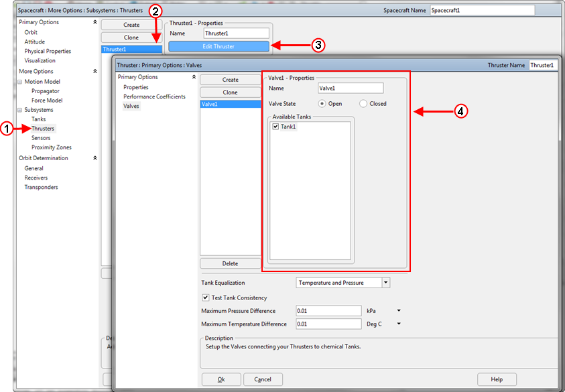Select Transponders under Orbit Determination

[x=41, y=187]
